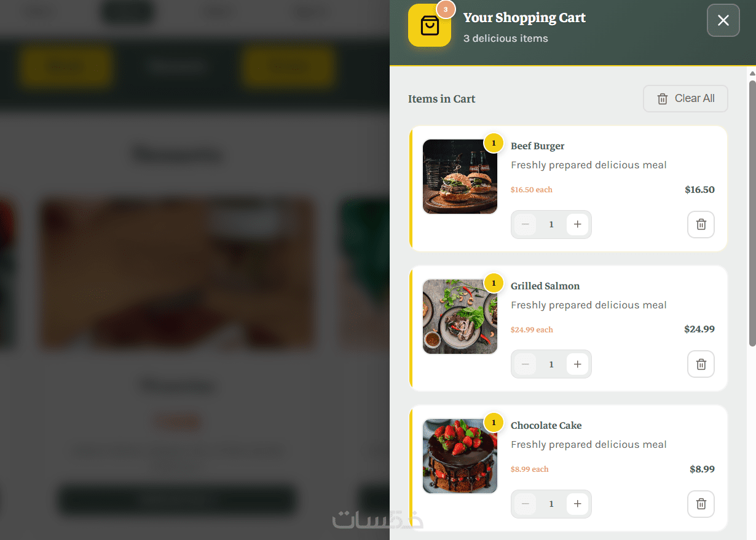The width and height of the screenshot is (756, 540).
Task: Increase Chocolate Cake quantity with plus
Action: tap(577, 504)
